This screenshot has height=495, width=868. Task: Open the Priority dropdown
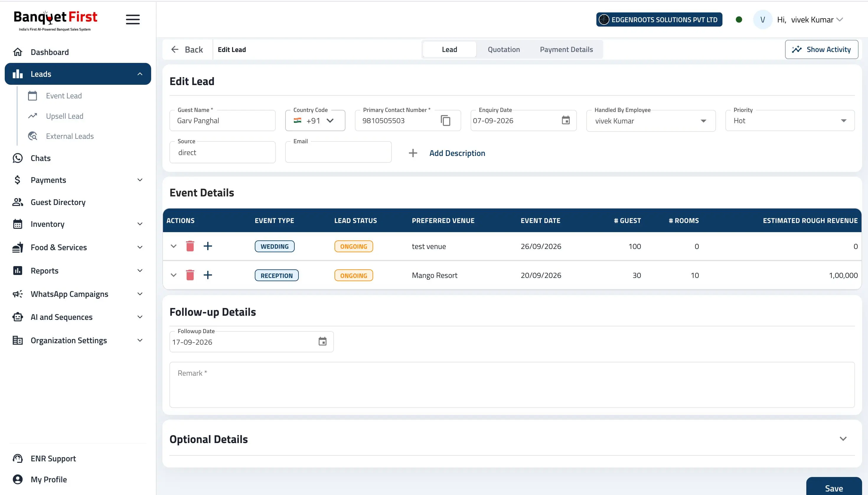click(790, 121)
